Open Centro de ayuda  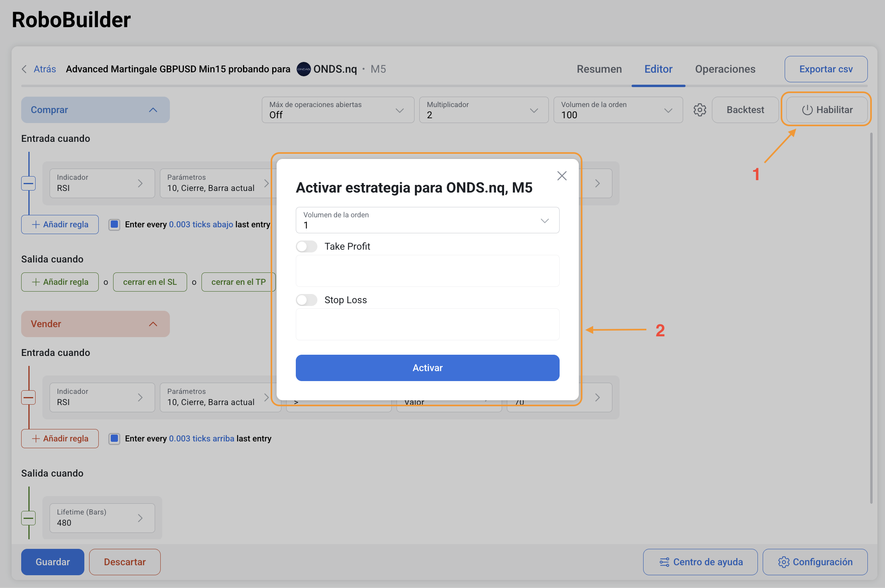point(700,562)
